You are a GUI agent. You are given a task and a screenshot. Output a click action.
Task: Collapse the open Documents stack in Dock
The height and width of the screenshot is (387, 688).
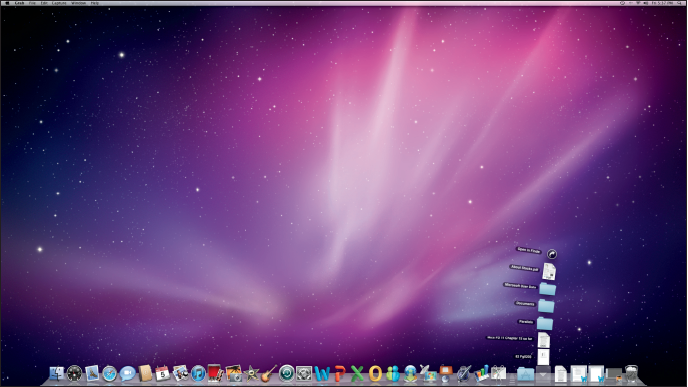click(x=543, y=374)
